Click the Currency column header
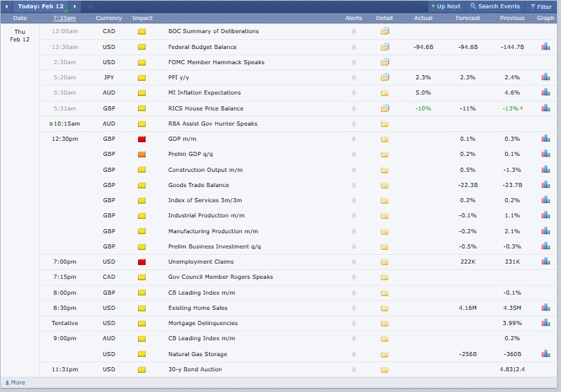 click(109, 18)
